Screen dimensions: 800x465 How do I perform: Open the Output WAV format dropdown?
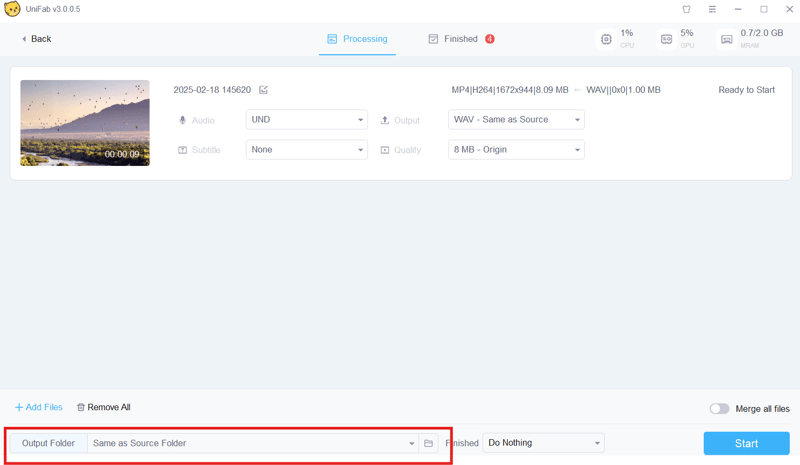(516, 120)
